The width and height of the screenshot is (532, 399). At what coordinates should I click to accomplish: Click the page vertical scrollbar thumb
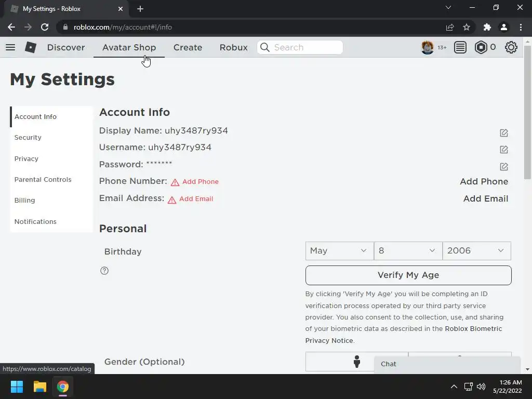click(527, 112)
